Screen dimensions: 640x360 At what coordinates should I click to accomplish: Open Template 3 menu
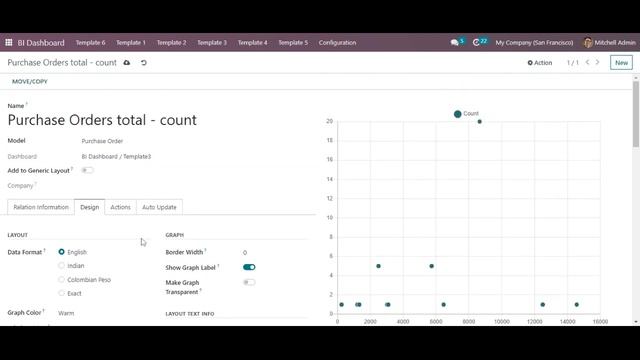point(212,42)
